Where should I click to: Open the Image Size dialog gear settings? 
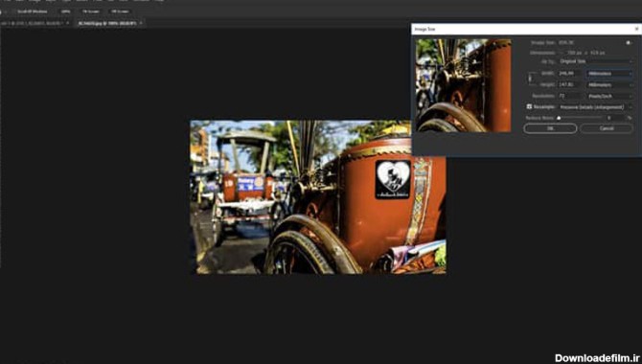[x=629, y=42]
